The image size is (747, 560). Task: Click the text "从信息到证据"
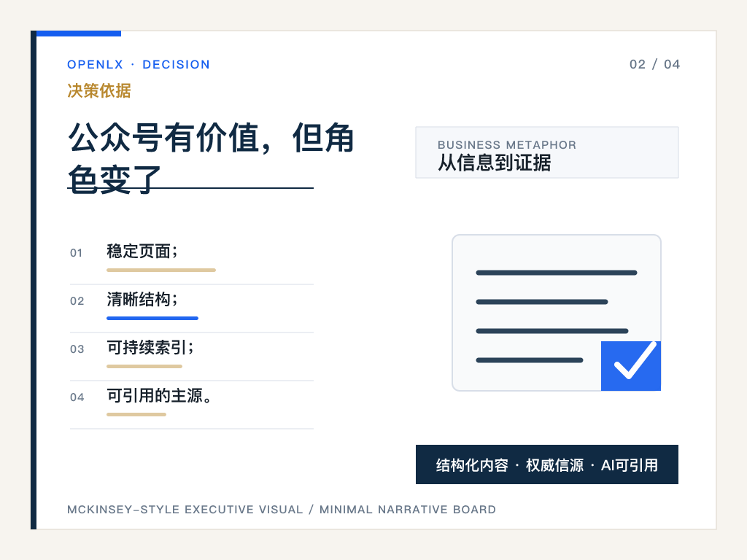pos(495,163)
